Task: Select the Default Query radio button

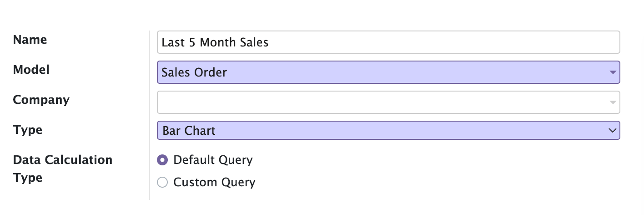Action: point(162,160)
